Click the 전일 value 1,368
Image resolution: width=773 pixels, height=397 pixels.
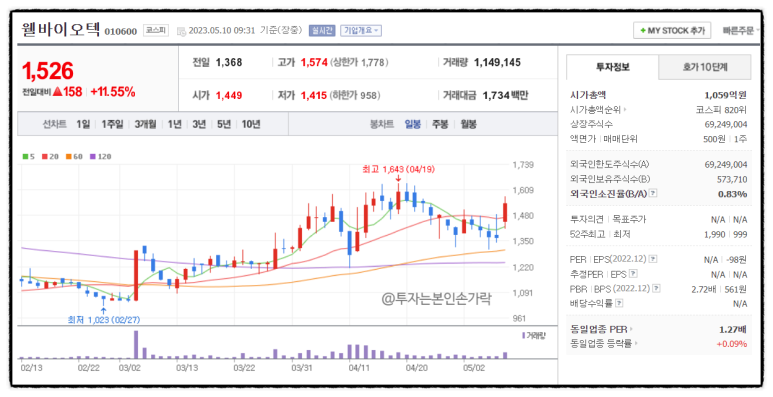click(229, 63)
